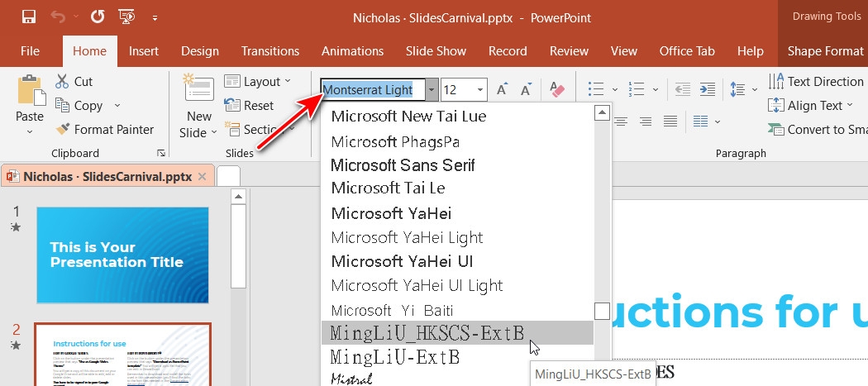This screenshot has width=868, height=386.
Task: Choose the Microsoft Sans Serif font
Action: pyautogui.click(x=457, y=165)
